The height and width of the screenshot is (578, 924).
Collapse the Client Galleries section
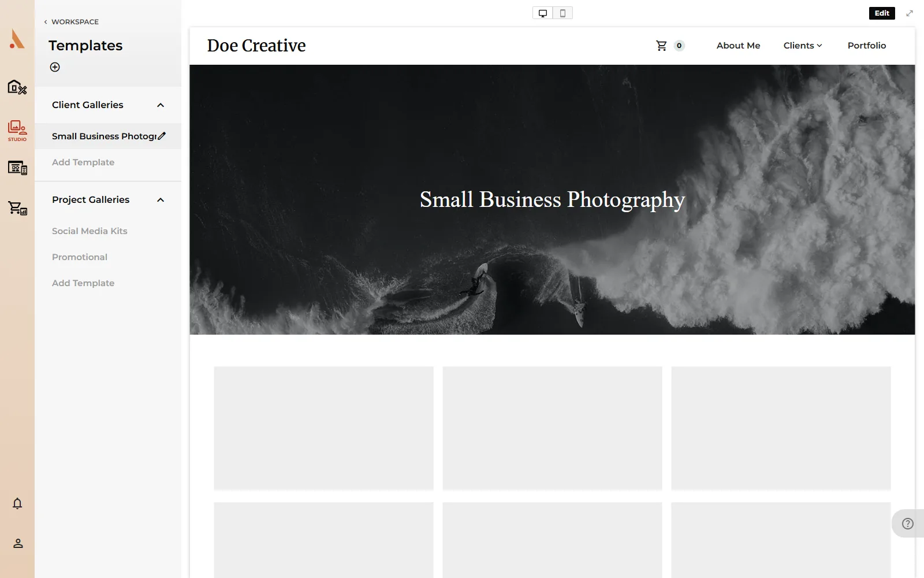[161, 105]
